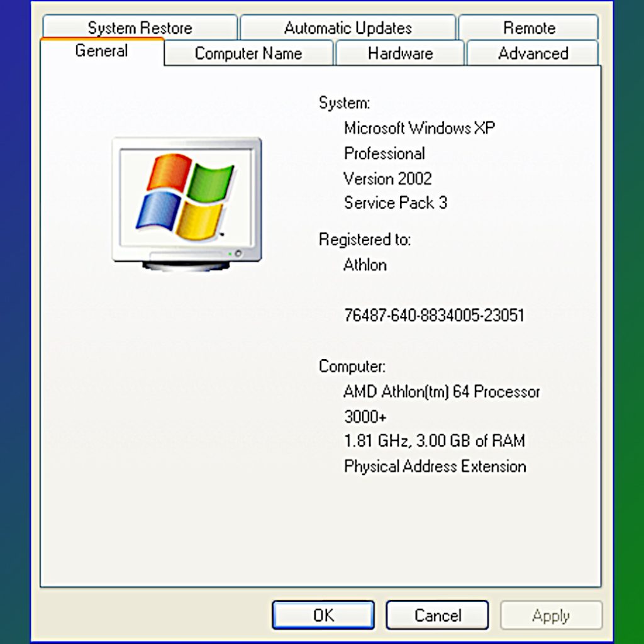
Task: Click the 'Physical Address Extension' text
Action: click(x=435, y=466)
